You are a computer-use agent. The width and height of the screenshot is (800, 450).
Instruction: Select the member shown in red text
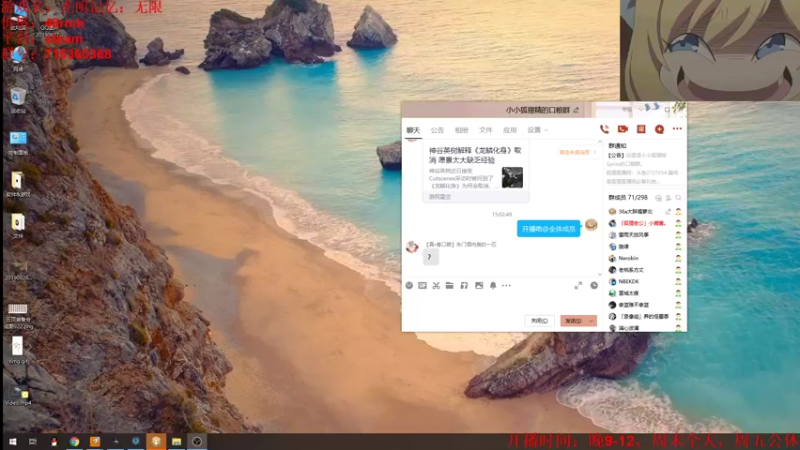click(x=642, y=223)
